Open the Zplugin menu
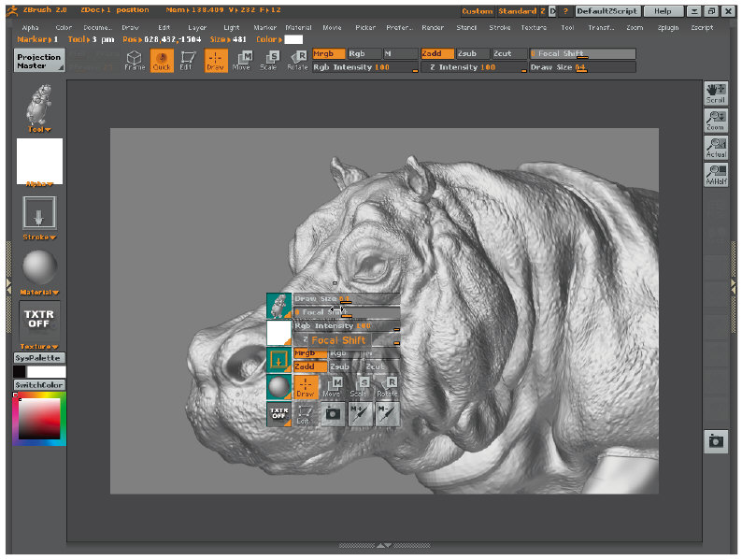This screenshot has height=560, width=742. (x=668, y=28)
